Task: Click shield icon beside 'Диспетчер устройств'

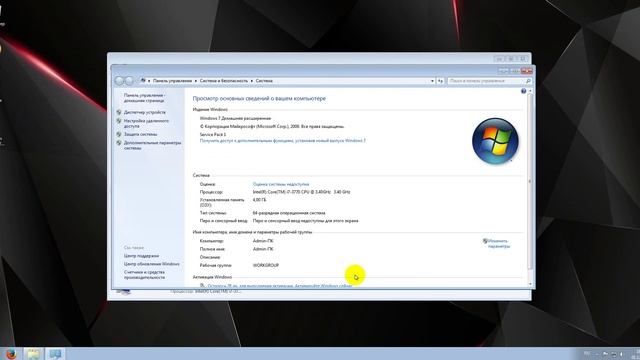Action: [x=119, y=112]
